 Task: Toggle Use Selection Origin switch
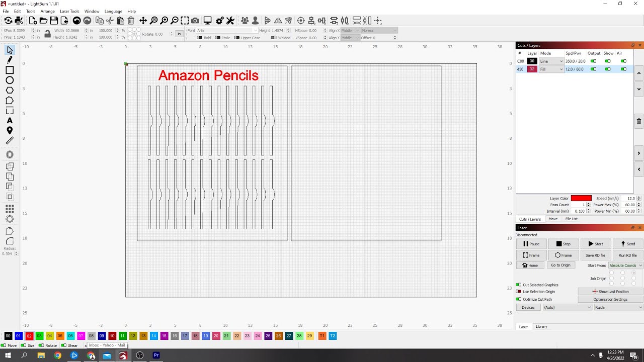519,292
